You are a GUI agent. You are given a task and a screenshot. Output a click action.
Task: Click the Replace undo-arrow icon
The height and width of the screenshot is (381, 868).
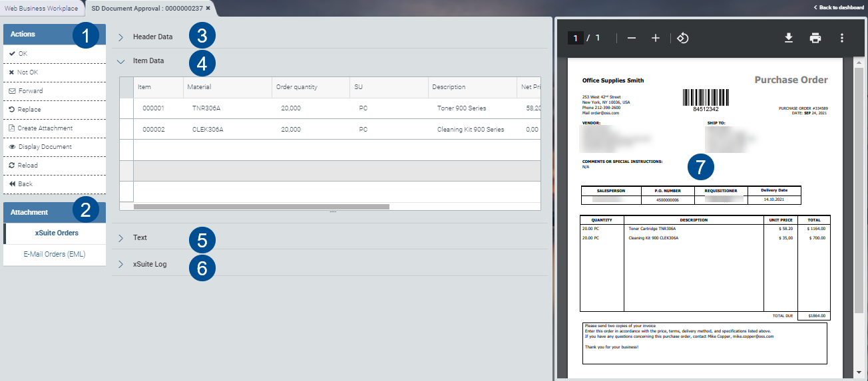(x=12, y=109)
